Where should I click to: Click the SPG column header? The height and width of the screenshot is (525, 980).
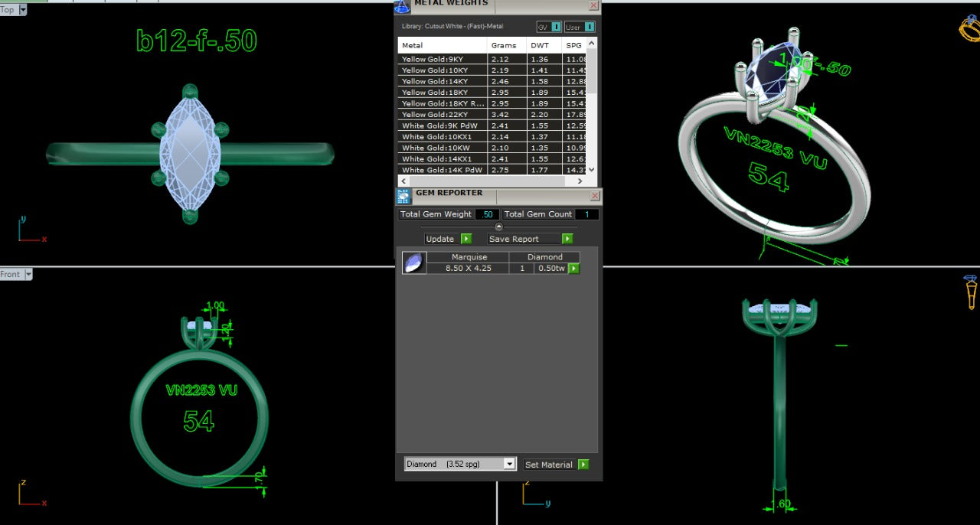click(574, 45)
